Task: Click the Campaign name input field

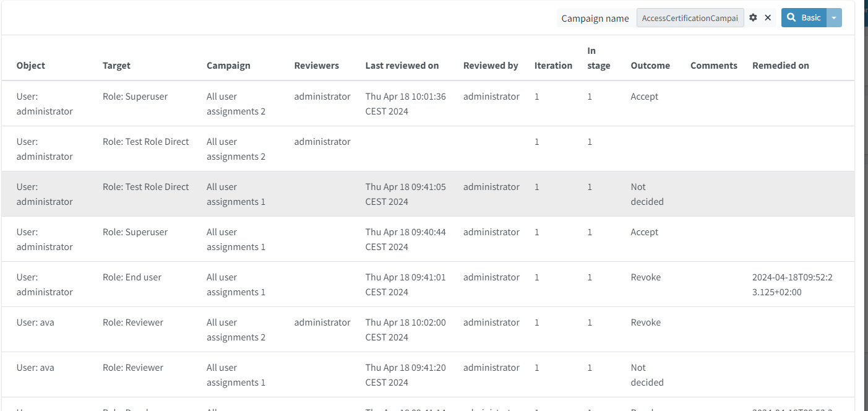Action: [x=690, y=19]
